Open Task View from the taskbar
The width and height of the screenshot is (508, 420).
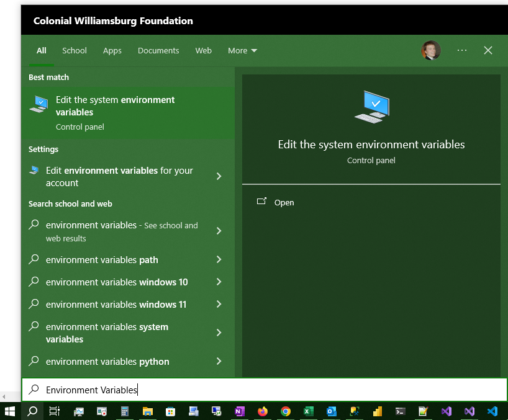(x=55, y=411)
